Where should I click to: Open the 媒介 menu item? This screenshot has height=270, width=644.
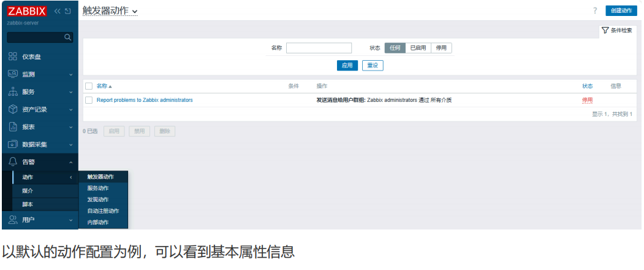[x=45, y=191]
